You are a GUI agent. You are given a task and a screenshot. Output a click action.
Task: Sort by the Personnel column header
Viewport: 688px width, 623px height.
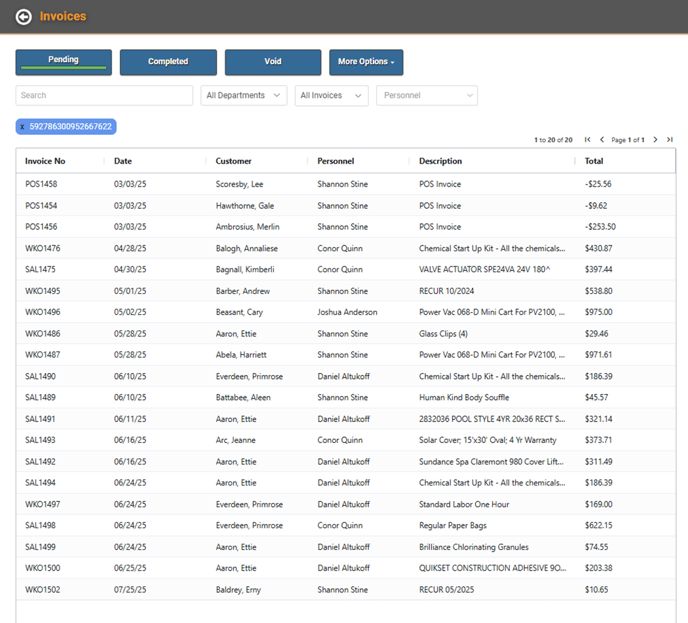point(336,161)
